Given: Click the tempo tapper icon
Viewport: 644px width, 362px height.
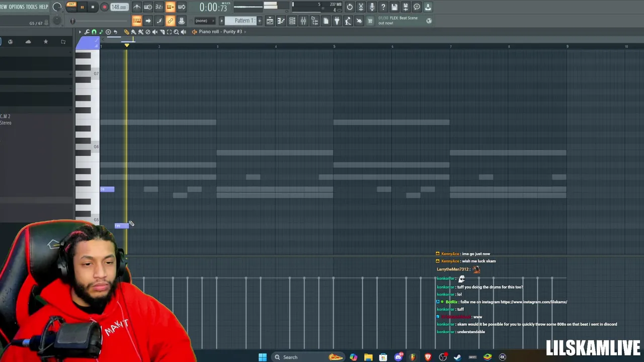Looking at the screenshot, I should (348, 21).
